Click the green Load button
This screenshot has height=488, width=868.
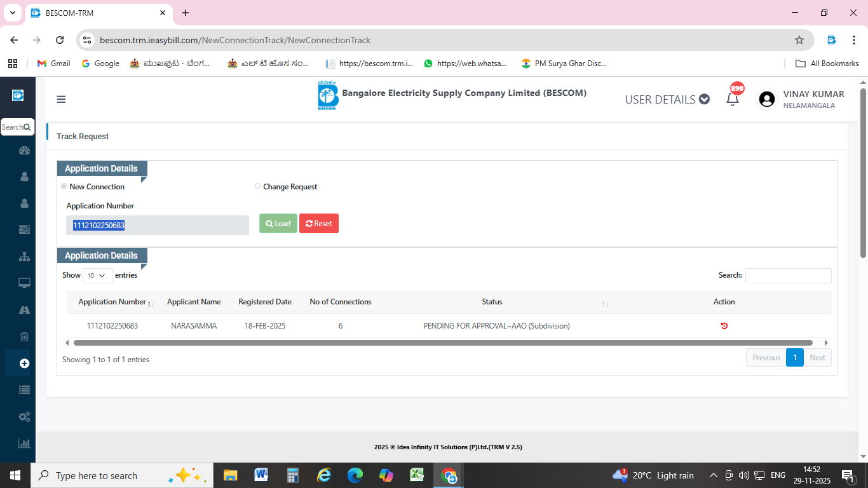278,224
